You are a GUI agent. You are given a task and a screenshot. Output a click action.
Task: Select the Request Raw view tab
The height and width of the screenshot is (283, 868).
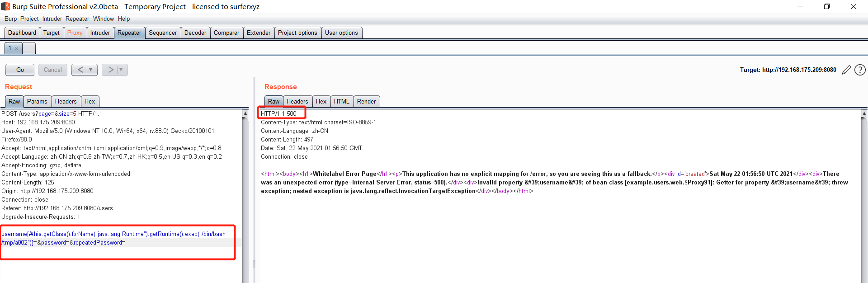click(x=14, y=101)
